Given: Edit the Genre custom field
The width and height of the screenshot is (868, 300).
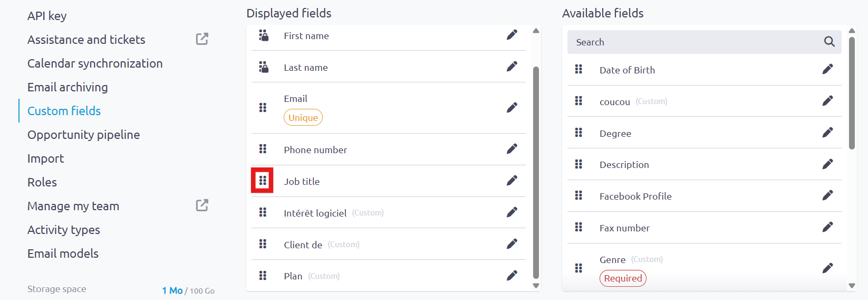Looking at the screenshot, I should 827,268.
